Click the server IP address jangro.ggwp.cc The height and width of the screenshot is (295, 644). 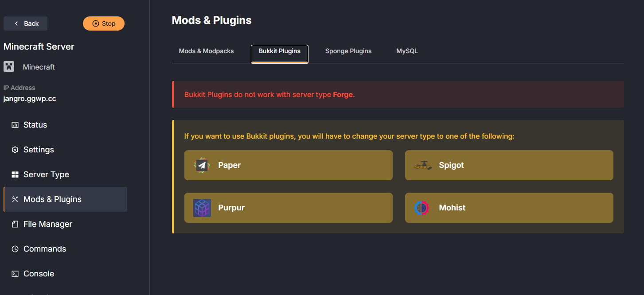click(30, 98)
